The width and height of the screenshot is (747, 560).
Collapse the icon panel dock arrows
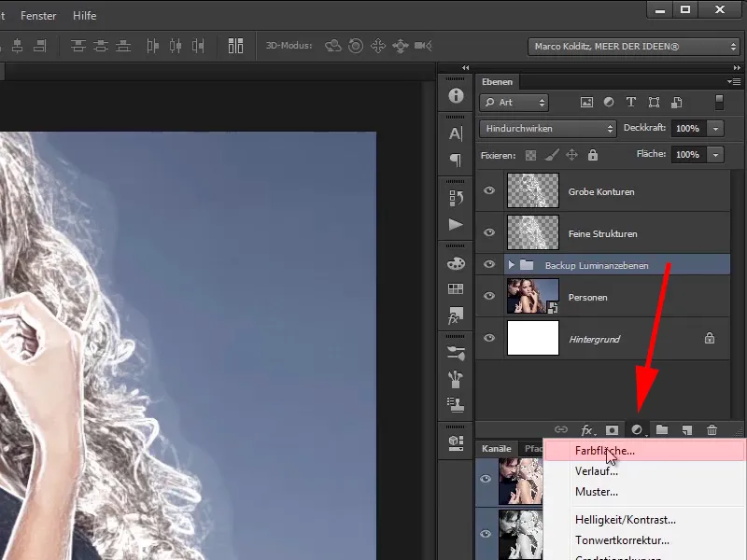(x=465, y=67)
